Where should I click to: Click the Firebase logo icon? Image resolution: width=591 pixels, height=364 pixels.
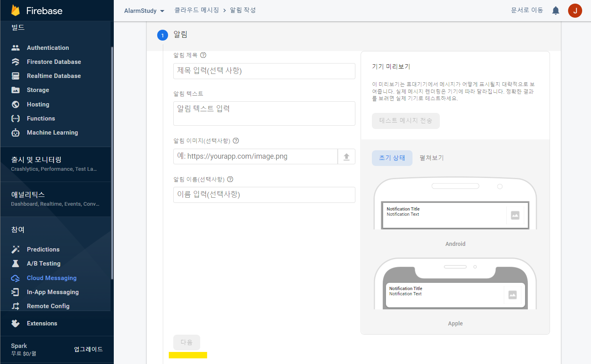16,10
